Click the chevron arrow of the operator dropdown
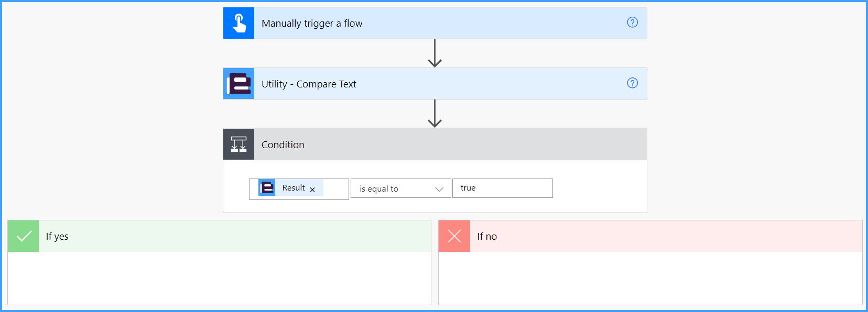 (439, 189)
